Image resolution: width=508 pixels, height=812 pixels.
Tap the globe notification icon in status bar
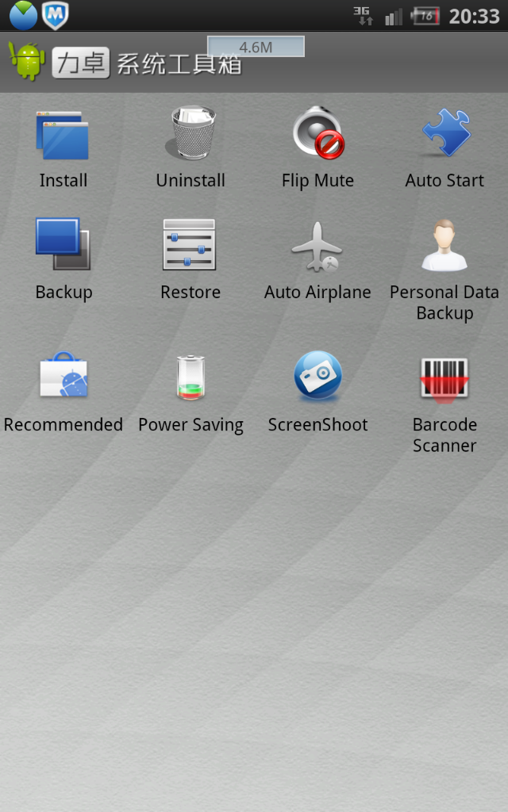22,15
